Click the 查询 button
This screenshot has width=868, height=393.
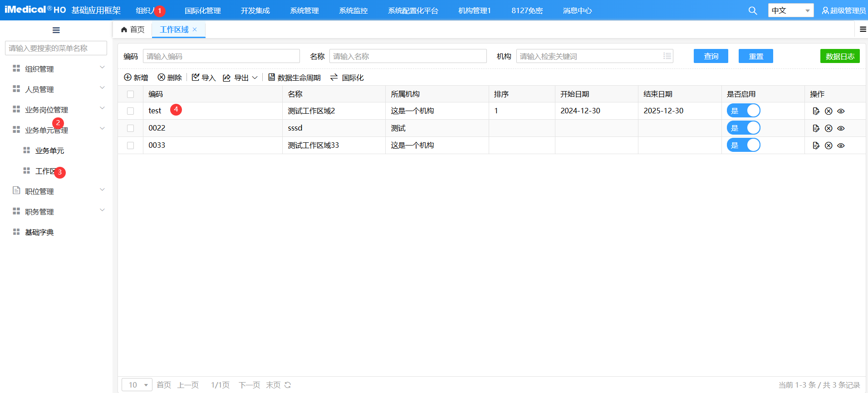711,56
